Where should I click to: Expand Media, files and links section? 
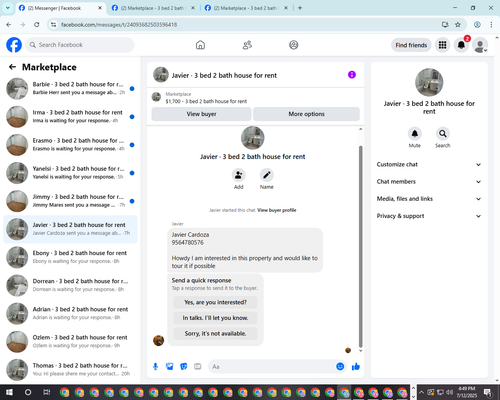coord(429,199)
